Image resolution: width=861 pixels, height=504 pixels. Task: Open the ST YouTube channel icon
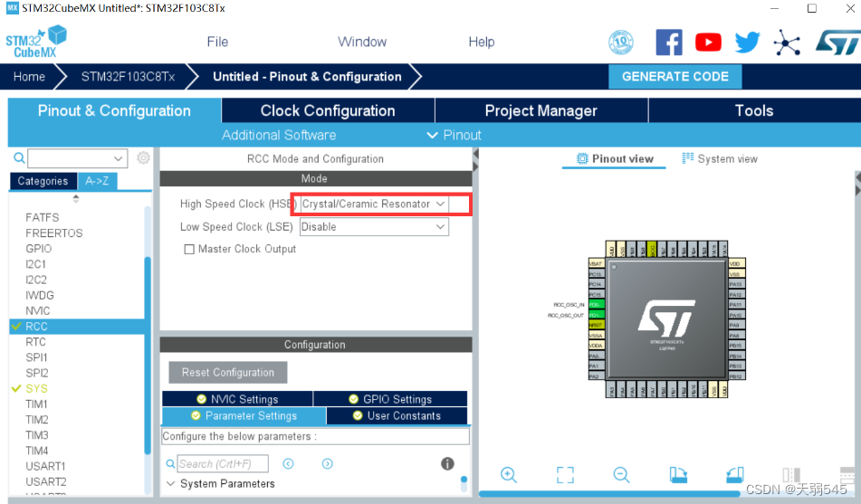(708, 43)
